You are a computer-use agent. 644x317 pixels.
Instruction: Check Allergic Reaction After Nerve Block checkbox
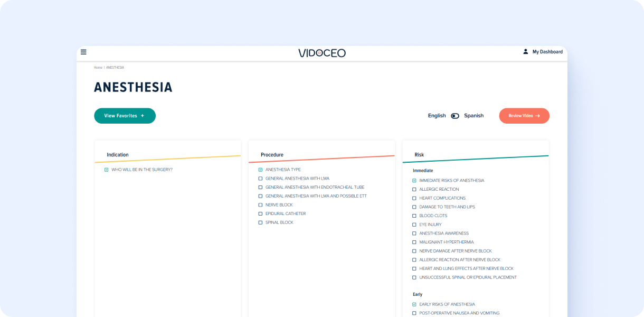[414, 260]
